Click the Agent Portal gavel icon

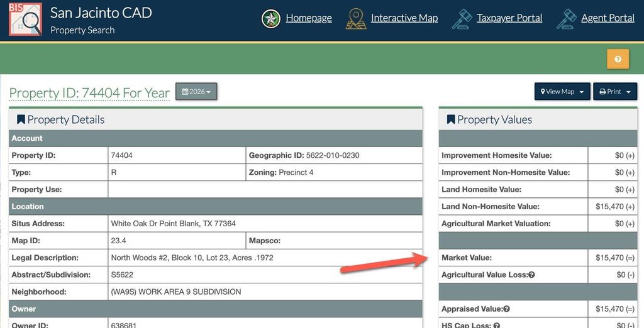pyautogui.click(x=567, y=19)
